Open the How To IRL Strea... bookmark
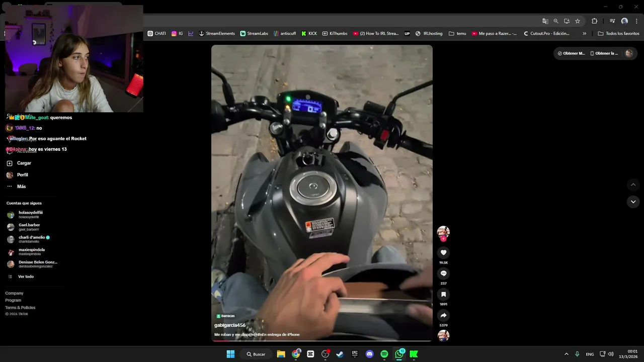This screenshot has height=362, width=644. 376,34
